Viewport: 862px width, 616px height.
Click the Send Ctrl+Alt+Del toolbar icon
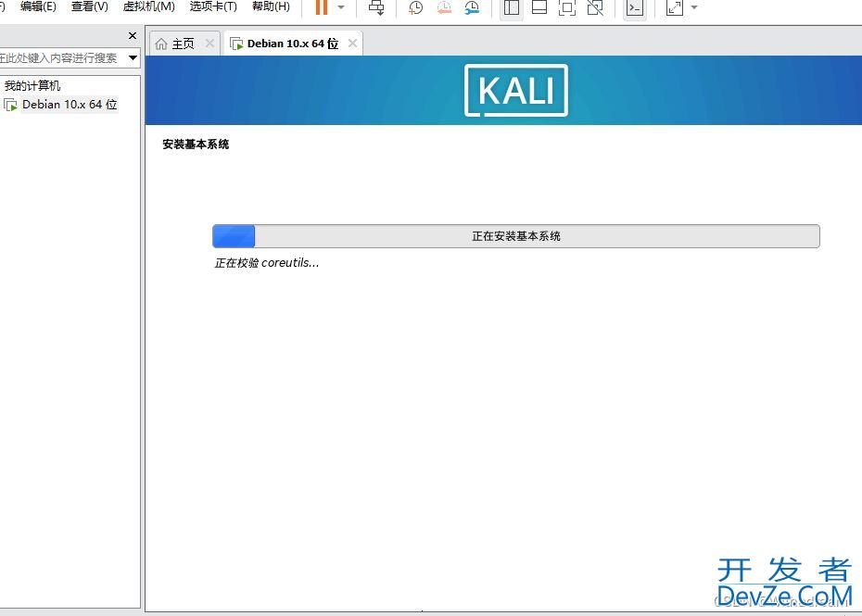[376, 7]
